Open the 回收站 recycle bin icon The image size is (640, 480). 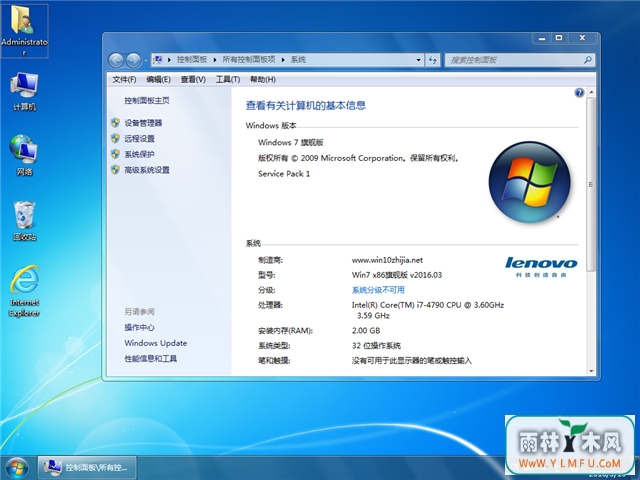(24, 220)
